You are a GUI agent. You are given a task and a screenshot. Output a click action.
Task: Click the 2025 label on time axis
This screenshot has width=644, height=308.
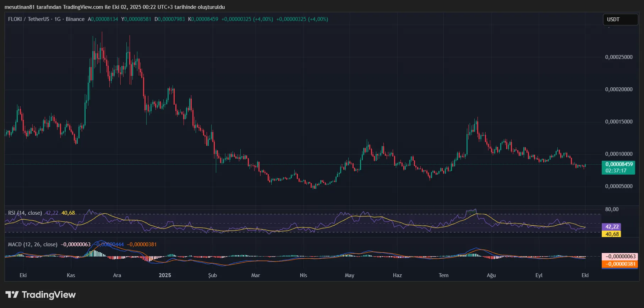[165, 275]
